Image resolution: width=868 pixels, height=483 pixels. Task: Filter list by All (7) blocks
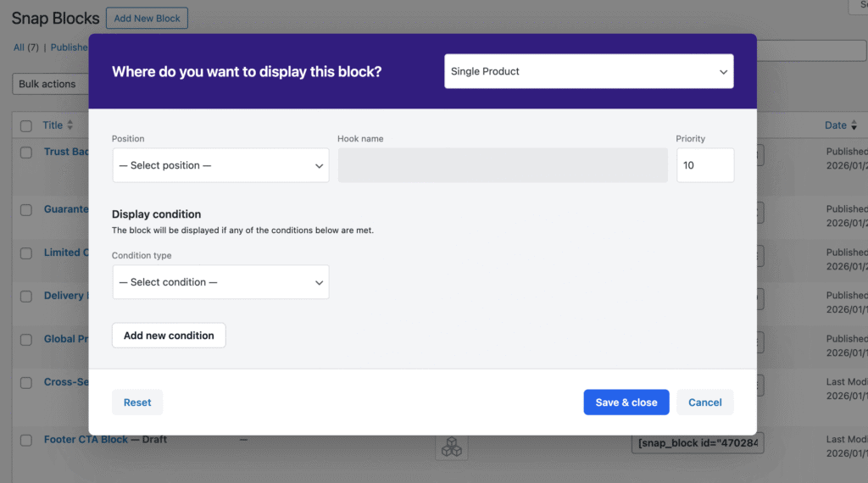click(25, 47)
